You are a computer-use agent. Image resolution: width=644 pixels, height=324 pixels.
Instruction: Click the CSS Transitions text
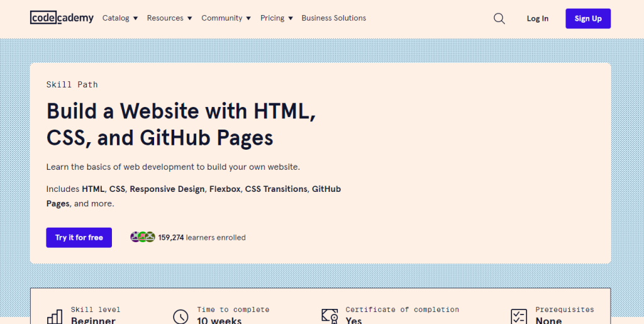[276, 189]
